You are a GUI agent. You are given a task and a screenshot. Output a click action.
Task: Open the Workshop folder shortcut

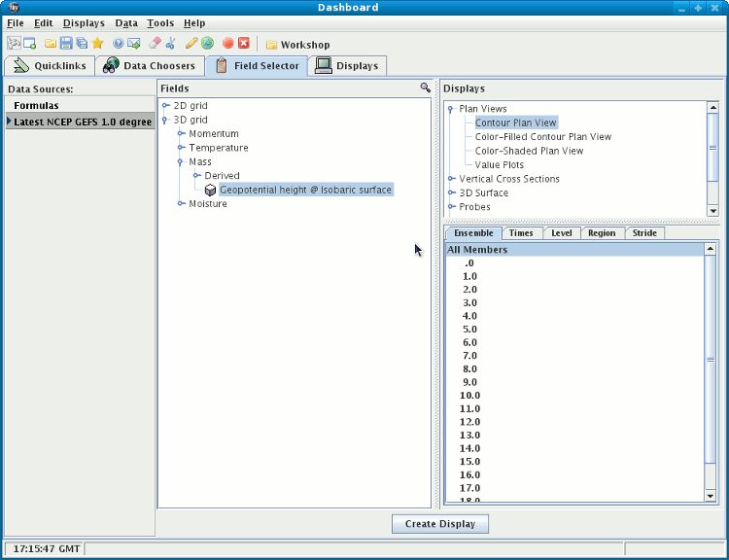[297, 45]
